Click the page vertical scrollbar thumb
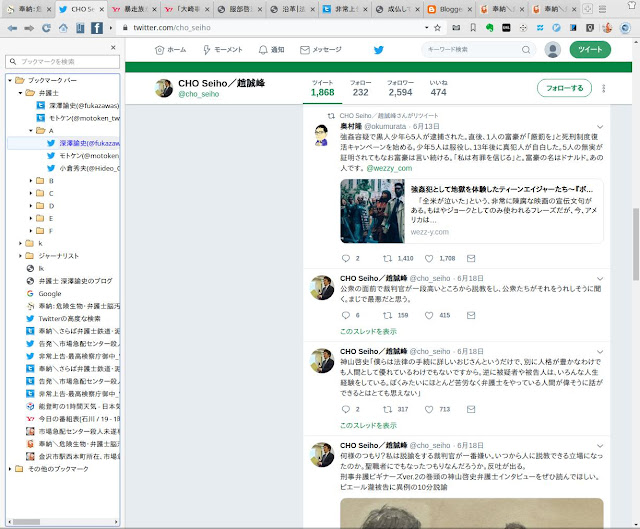640x529 pixels. click(636, 244)
